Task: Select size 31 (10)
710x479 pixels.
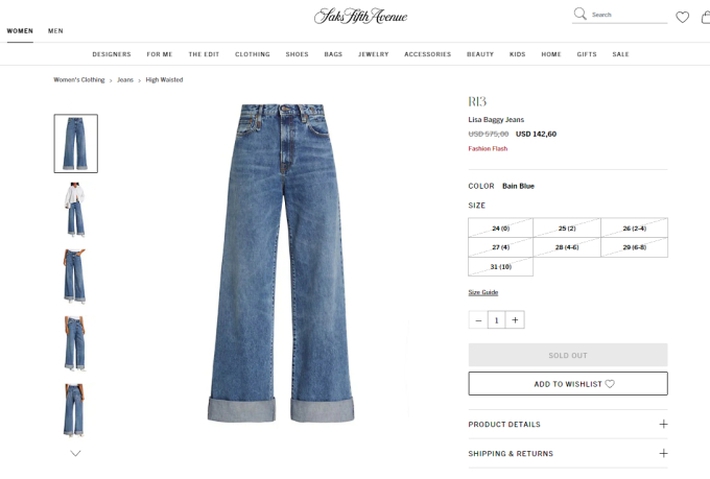Action: pos(500,267)
